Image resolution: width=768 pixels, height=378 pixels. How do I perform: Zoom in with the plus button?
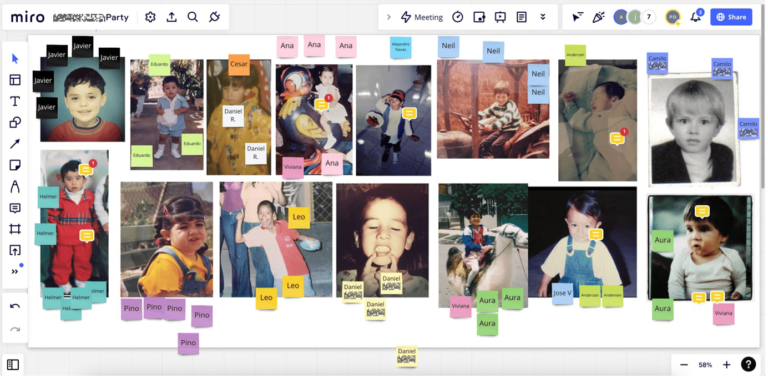[x=727, y=365]
